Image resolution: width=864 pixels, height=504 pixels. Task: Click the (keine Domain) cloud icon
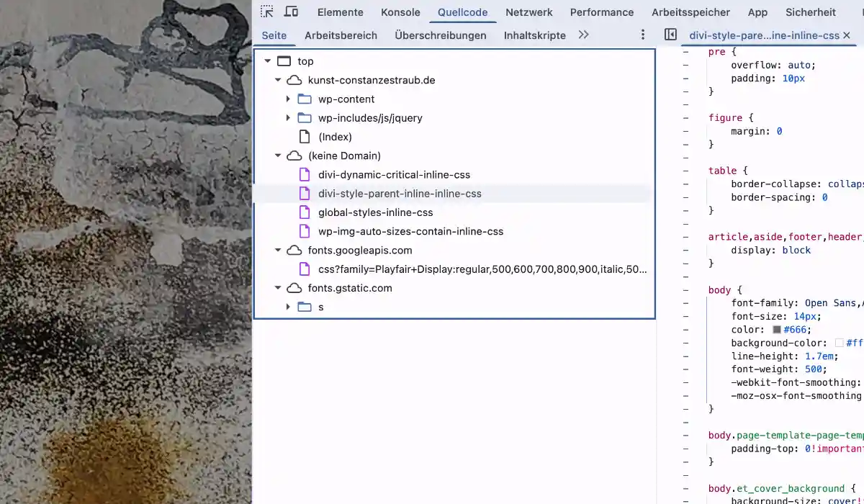click(294, 156)
